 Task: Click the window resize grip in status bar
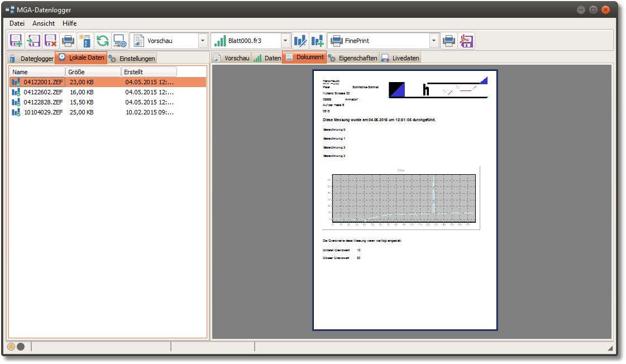click(x=610, y=348)
